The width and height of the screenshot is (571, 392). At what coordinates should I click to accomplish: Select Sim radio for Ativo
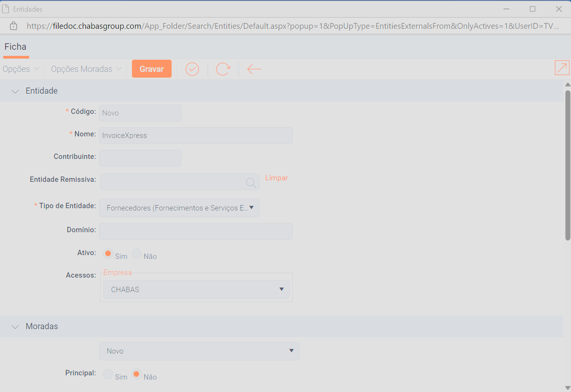[x=108, y=253]
